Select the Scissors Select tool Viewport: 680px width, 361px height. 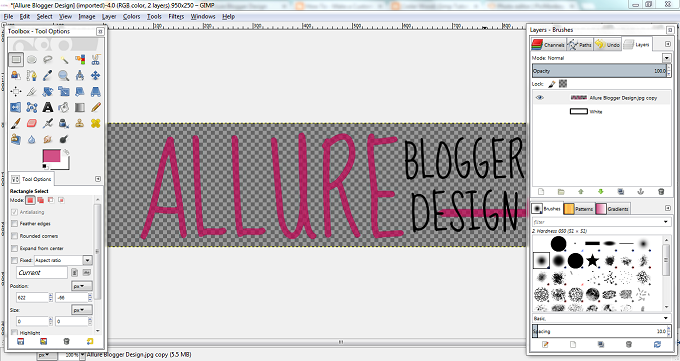click(96, 59)
